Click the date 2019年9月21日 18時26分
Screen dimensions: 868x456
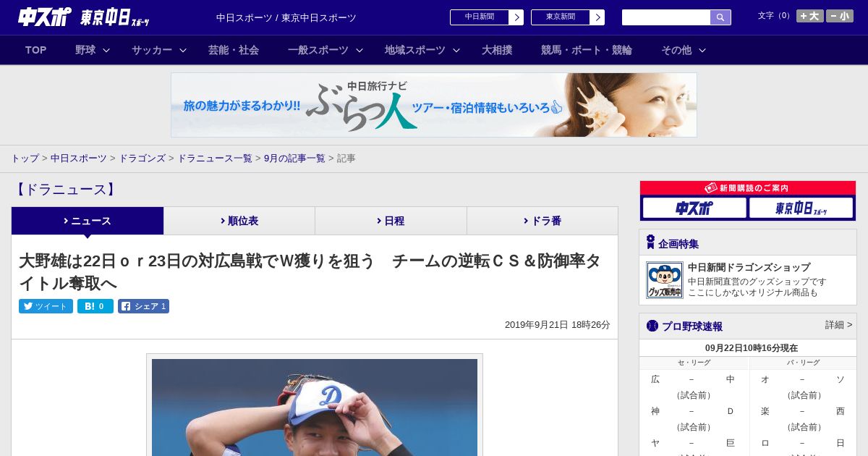point(557,325)
